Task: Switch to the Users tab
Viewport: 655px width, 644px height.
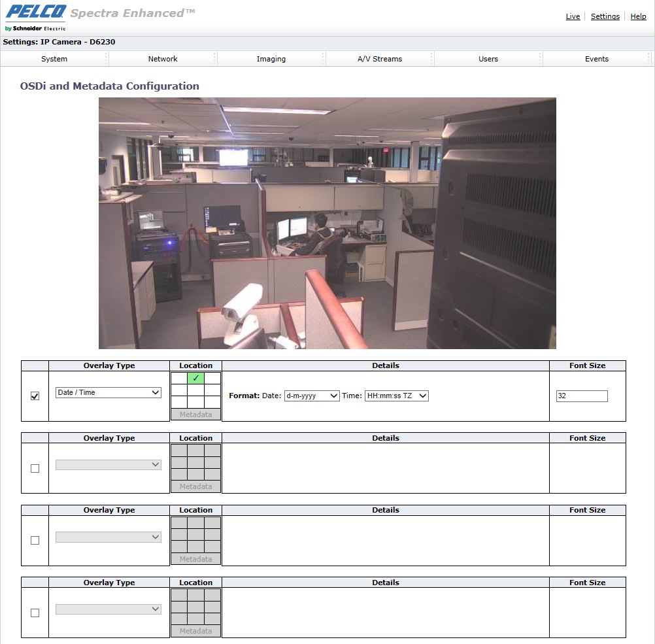Action: tap(488, 59)
